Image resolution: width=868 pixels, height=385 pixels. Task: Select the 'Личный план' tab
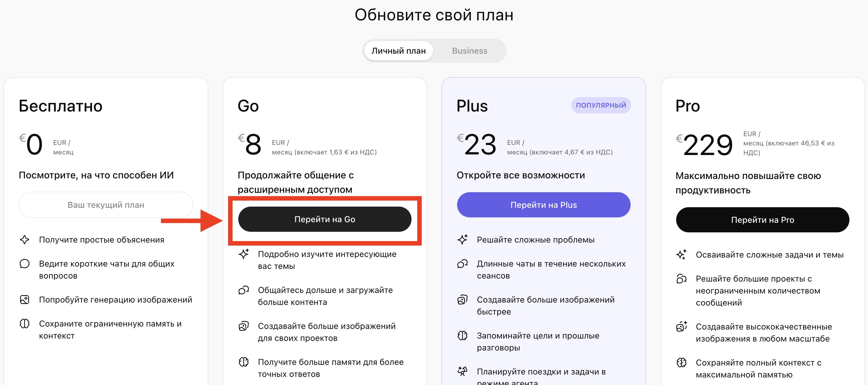[398, 51]
